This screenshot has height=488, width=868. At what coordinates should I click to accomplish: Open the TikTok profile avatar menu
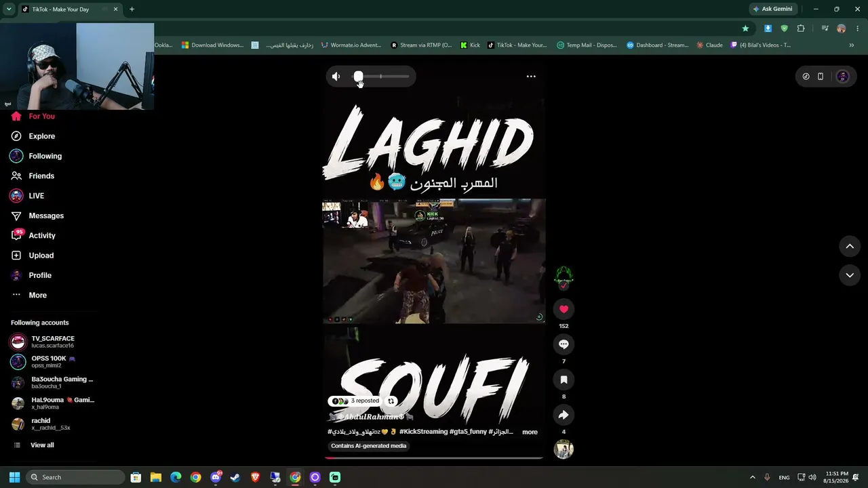843,77
